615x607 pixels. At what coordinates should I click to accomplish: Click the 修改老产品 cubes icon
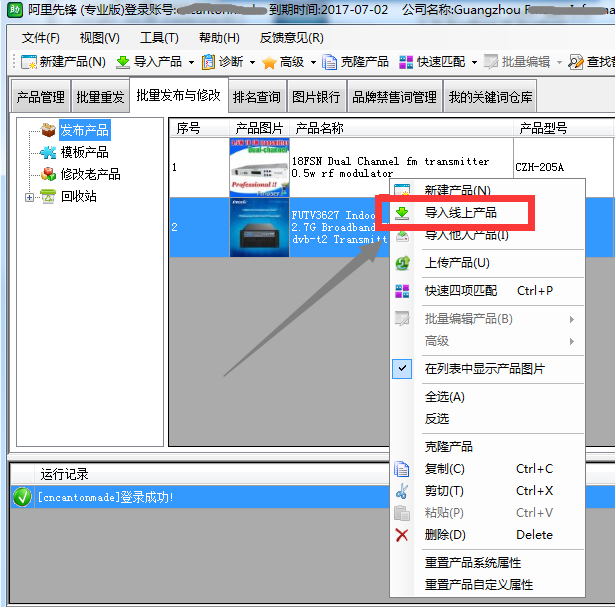pyautogui.click(x=48, y=174)
